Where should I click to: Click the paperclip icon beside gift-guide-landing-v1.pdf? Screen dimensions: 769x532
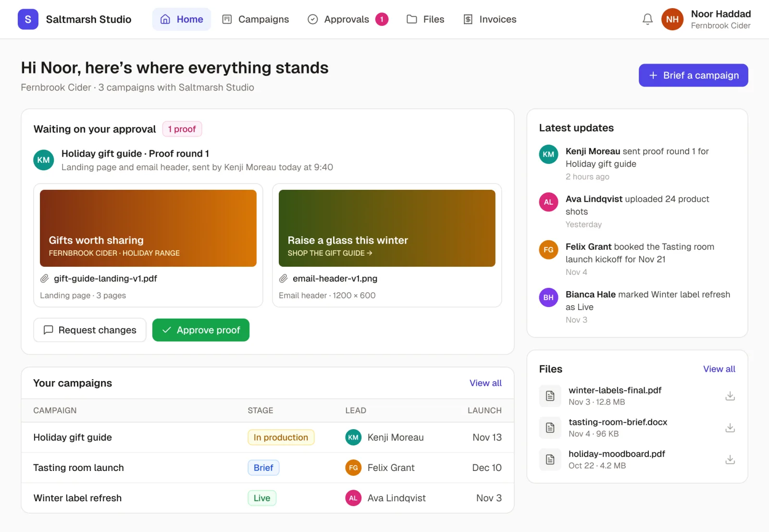44,278
